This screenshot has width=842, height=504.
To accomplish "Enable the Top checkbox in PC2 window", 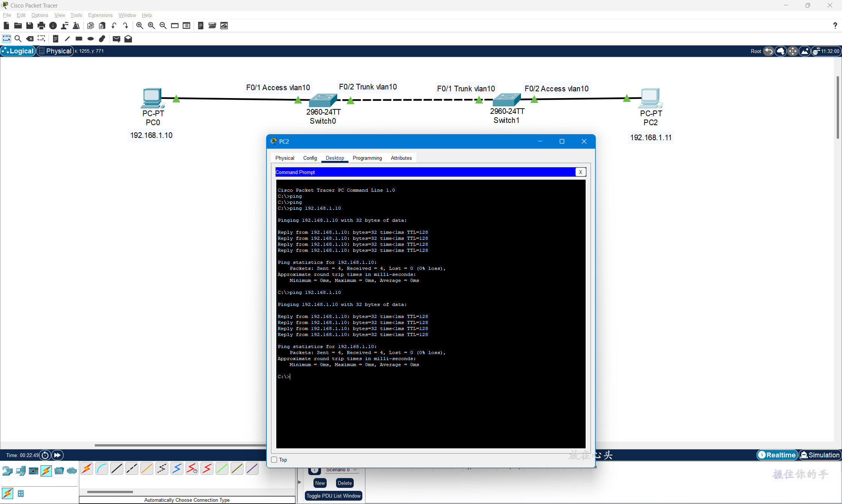I will [x=274, y=460].
